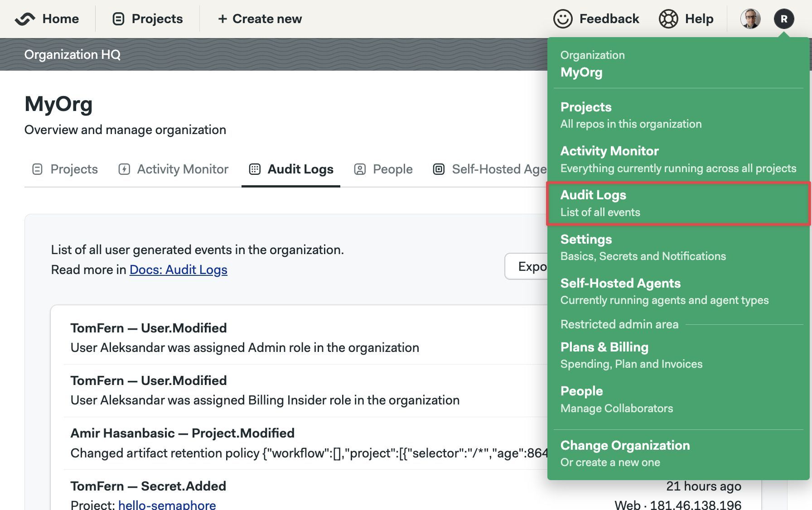The height and width of the screenshot is (510, 812).
Task: Select Projects in the organization dropdown menu
Action: coord(678,115)
